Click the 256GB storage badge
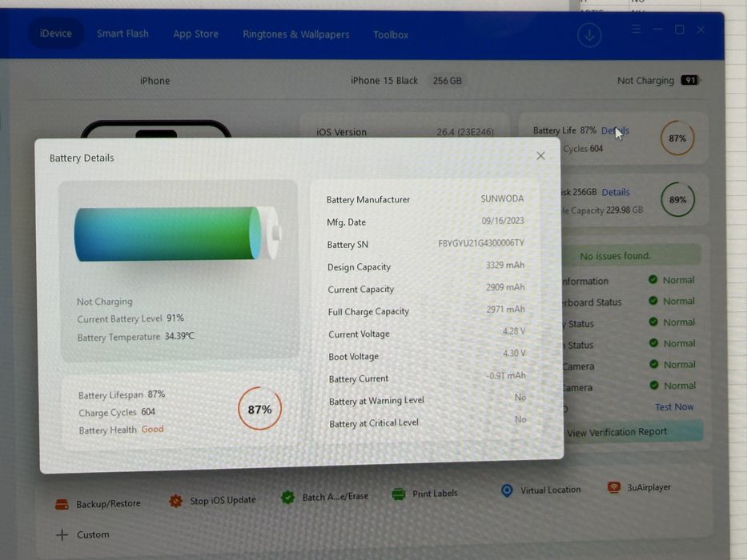747x560 pixels. 447,81
